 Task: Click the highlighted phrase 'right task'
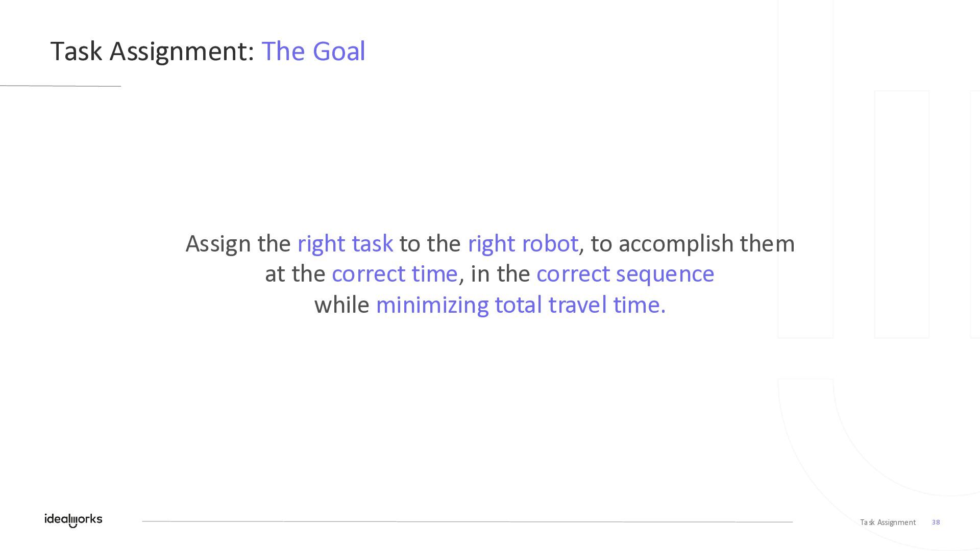point(345,243)
